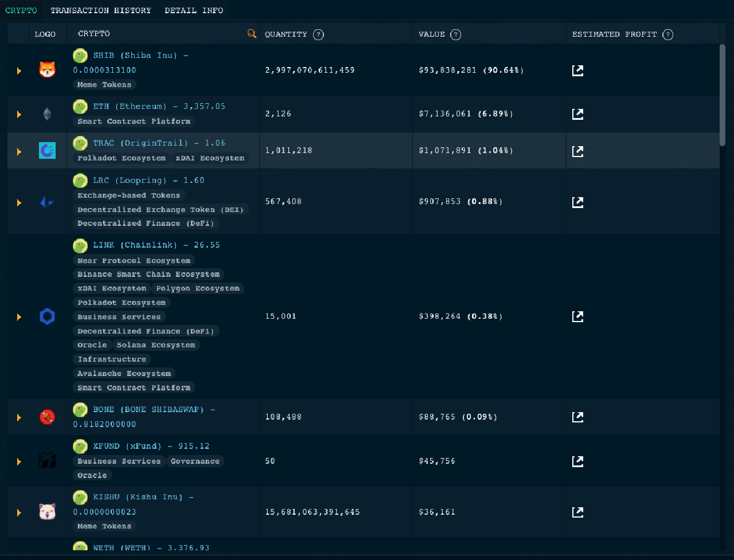Open the BONE (BONE SHIBASWAP) link

pyautogui.click(x=144, y=417)
